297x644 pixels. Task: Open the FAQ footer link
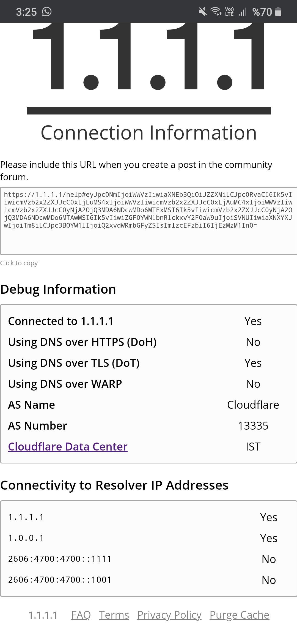pos(81,615)
